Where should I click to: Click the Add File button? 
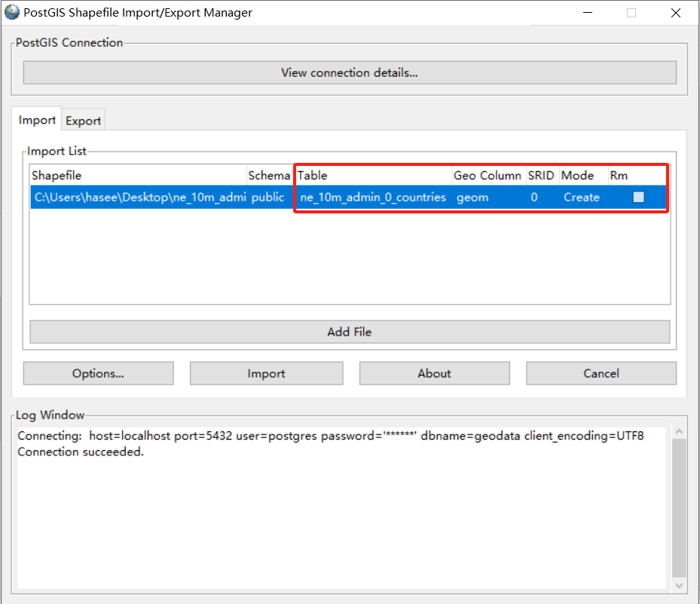click(x=350, y=332)
